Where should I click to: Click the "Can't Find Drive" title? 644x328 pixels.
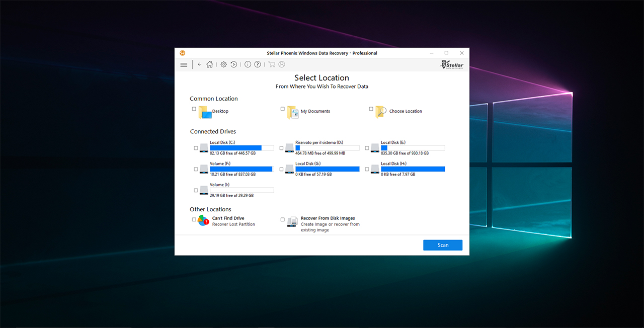click(x=228, y=218)
